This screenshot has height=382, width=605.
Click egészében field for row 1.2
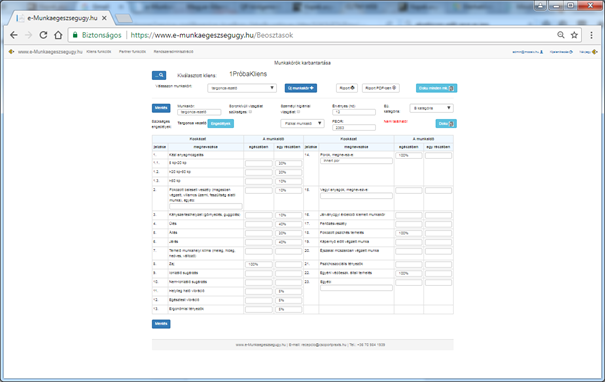pos(259,172)
